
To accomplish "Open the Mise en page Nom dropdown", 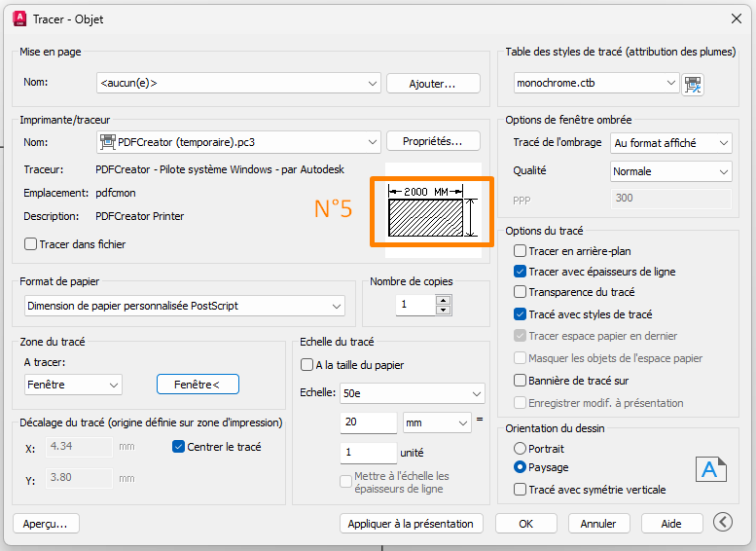I will (x=238, y=83).
